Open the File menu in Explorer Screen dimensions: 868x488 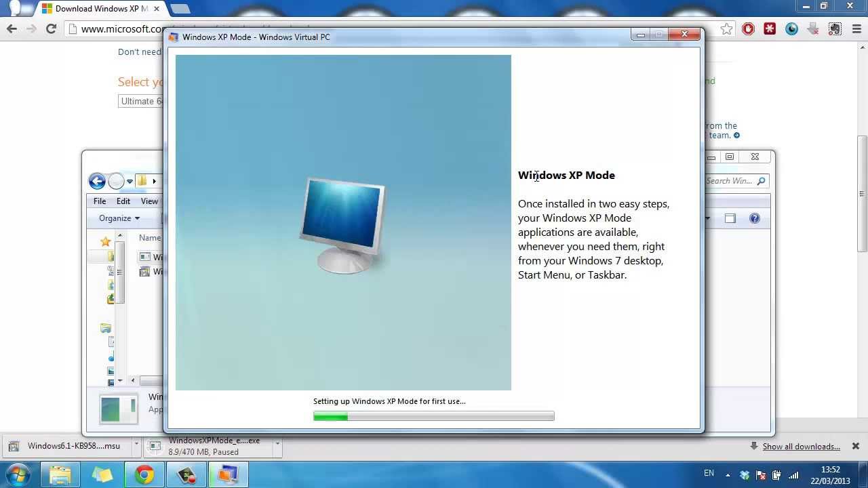(100, 201)
